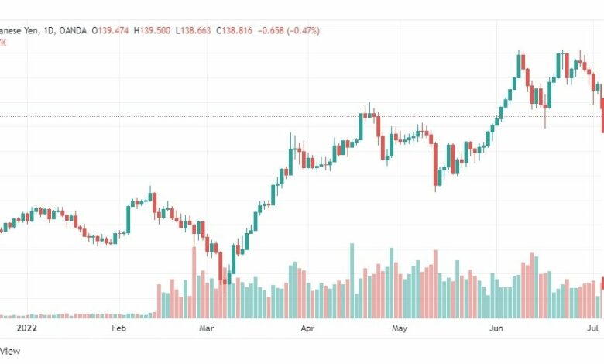Click the Jul label on the time axis
Screen dimensions: 604x364
[592, 328]
